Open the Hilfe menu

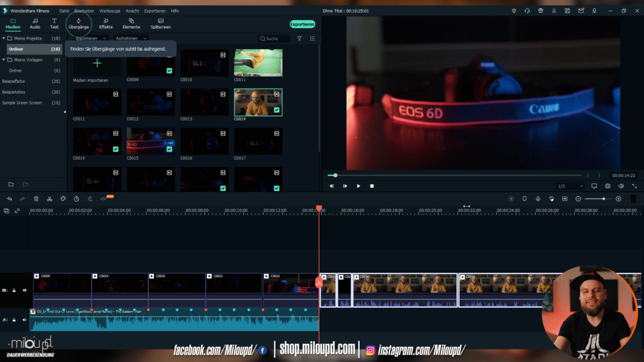point(175,11)
